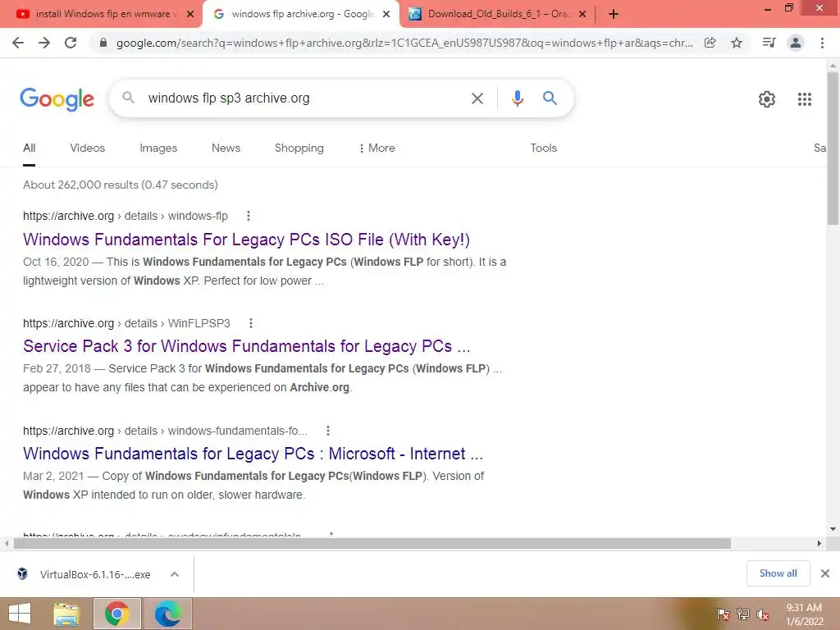Click scrollbar down arrow

(x=833, y=529)
